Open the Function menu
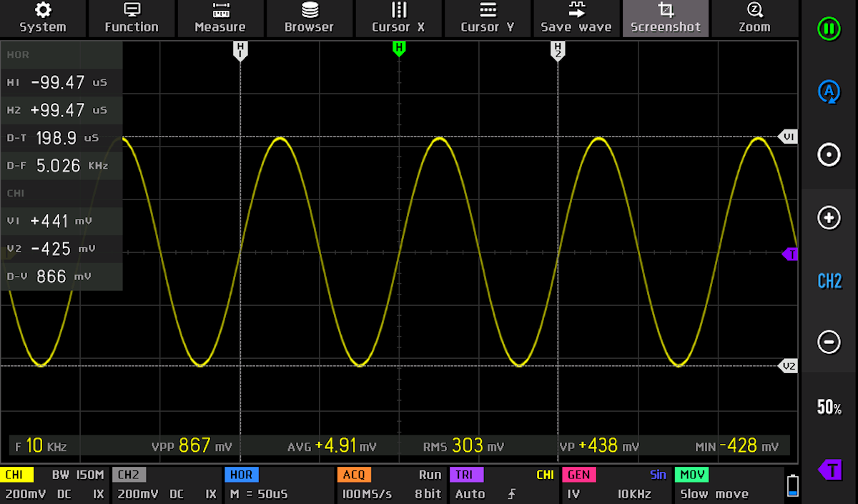The image size is (858, 504). click(x=132, y=19)
